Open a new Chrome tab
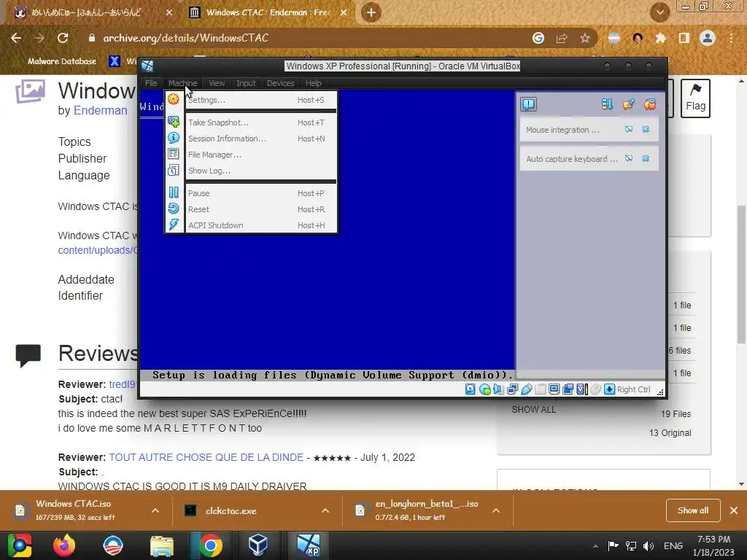This screenshot has width=747, height=560. click(371, 12)
